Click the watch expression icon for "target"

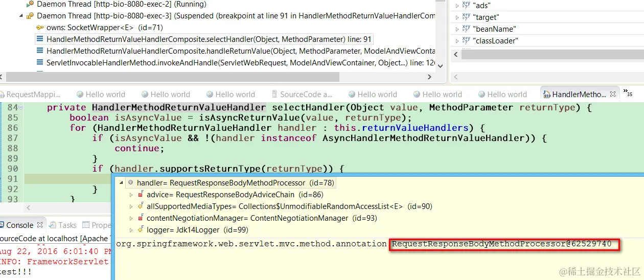(x=466, y=17)
